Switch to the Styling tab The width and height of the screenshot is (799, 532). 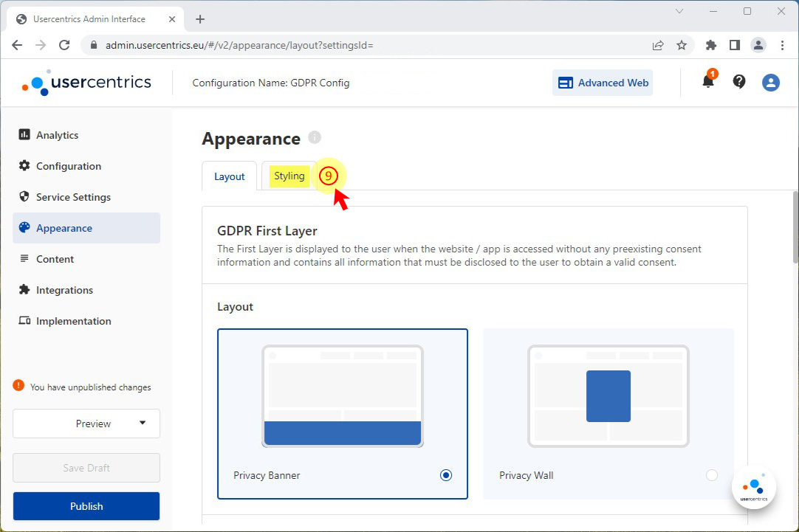289,176
